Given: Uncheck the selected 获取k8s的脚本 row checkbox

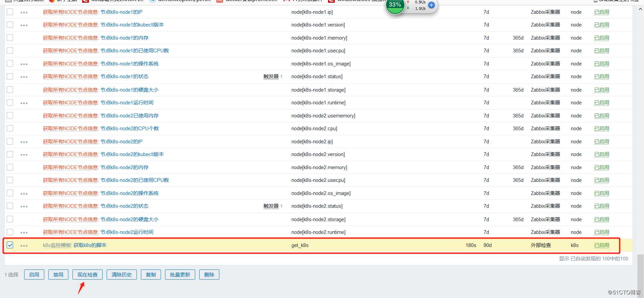Looking at the screenshot, I should pyautogui.click(x=10, y=245).
